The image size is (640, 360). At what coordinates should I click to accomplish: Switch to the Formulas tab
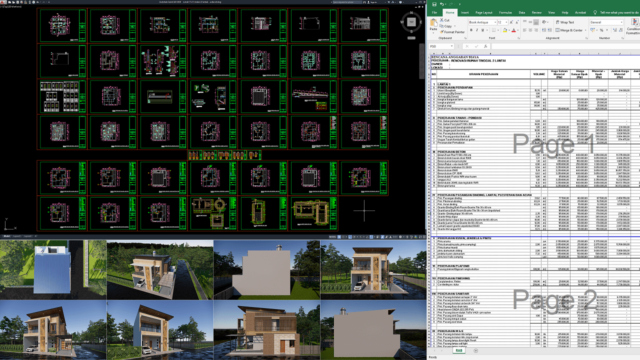pos(506,13)
